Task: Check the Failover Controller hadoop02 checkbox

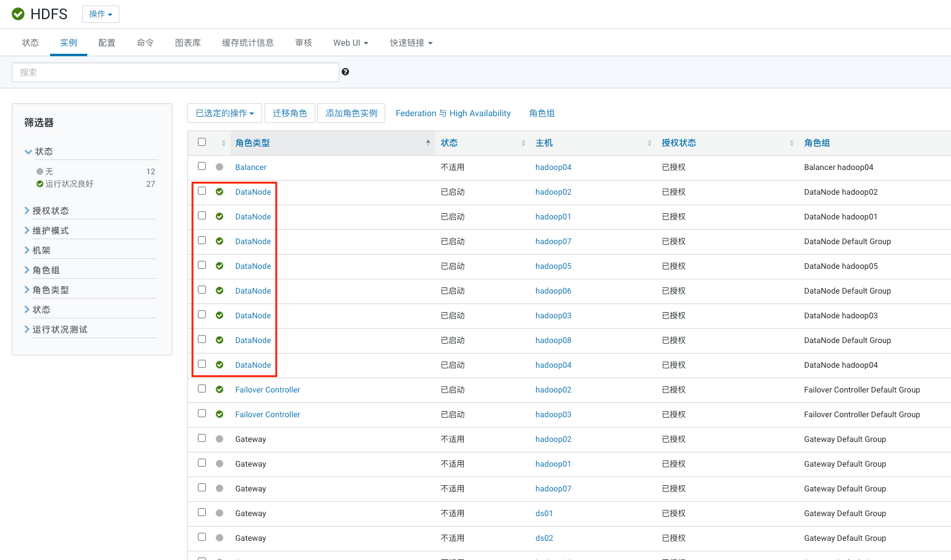Action: point(202,388)
